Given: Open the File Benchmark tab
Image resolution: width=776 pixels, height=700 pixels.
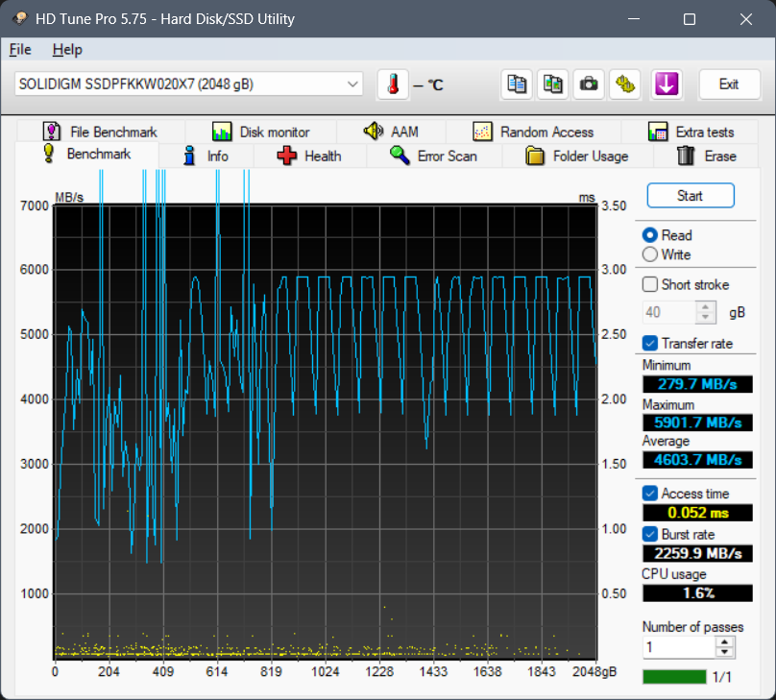Looking at the screenshot, I should pyautogui.click(x=101, y=133).
